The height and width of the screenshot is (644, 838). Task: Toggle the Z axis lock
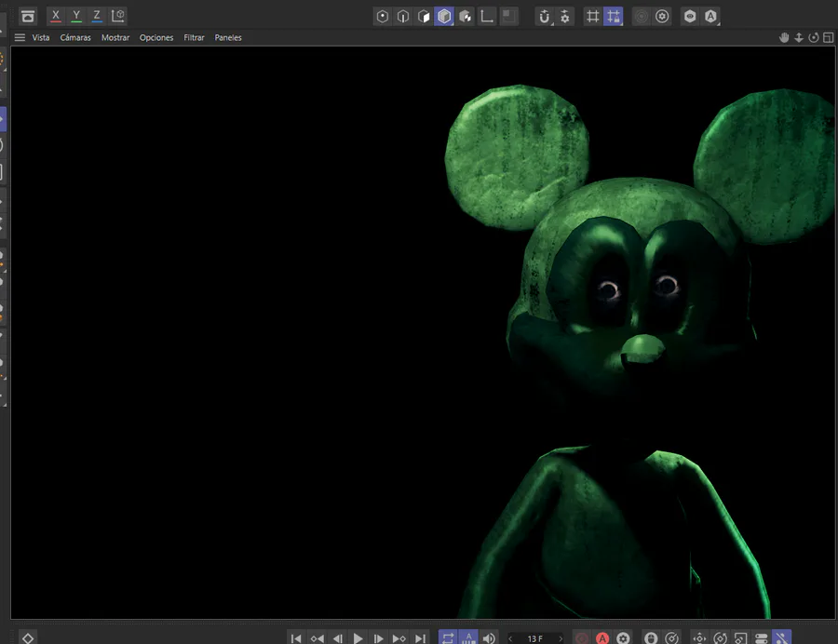click(x=97, y=16)
